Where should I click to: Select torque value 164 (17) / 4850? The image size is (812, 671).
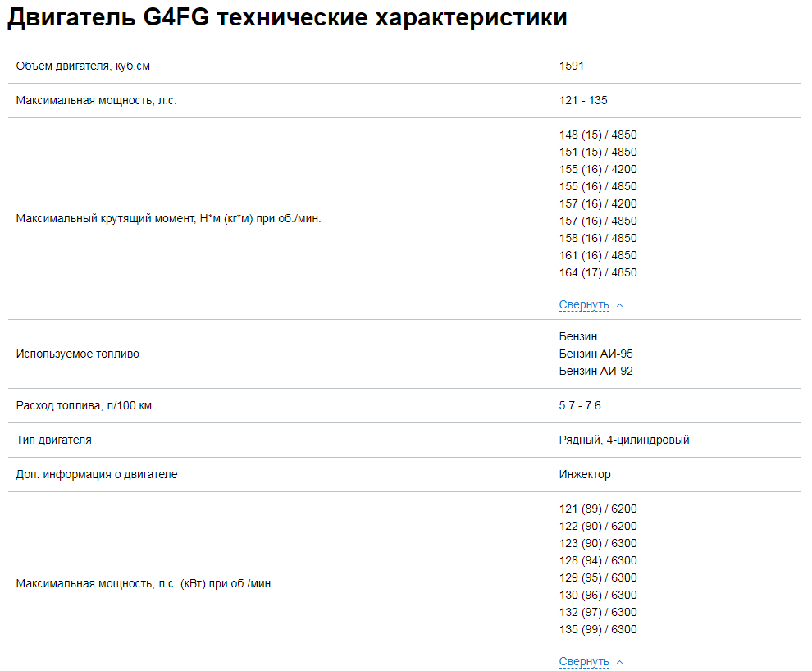pos(598,272)
